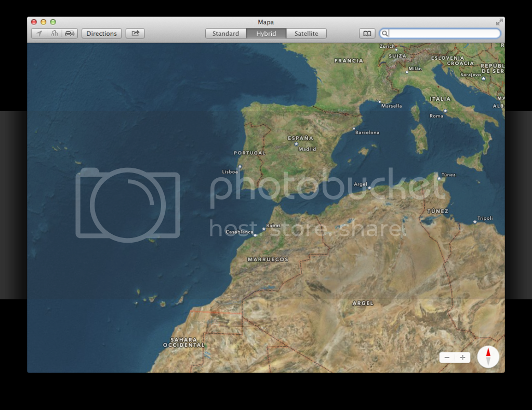Toggle the 3D buildings view icon
This screenshot has height=410, width=532.
click(54, 33)
